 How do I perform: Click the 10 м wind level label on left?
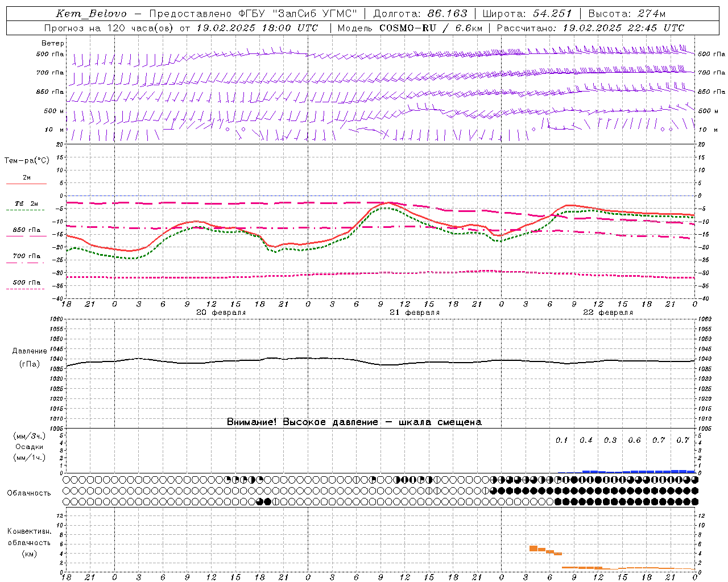55,130
